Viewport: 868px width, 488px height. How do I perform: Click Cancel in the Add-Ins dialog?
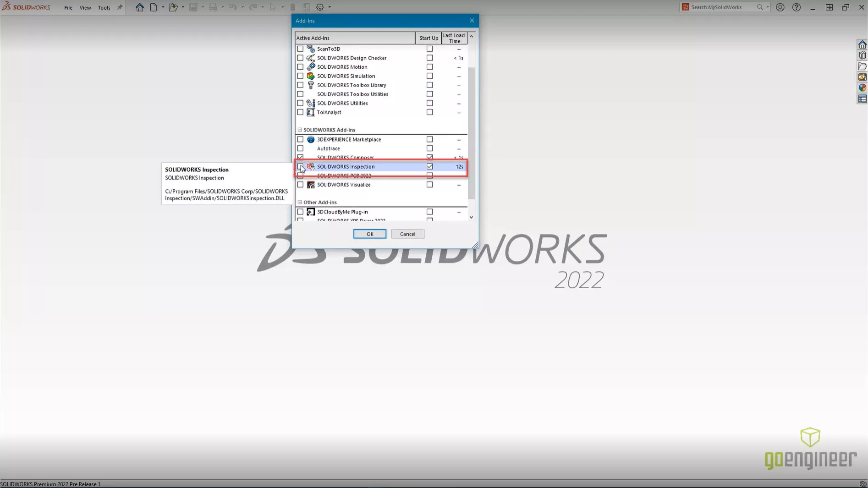pos(407,234)
